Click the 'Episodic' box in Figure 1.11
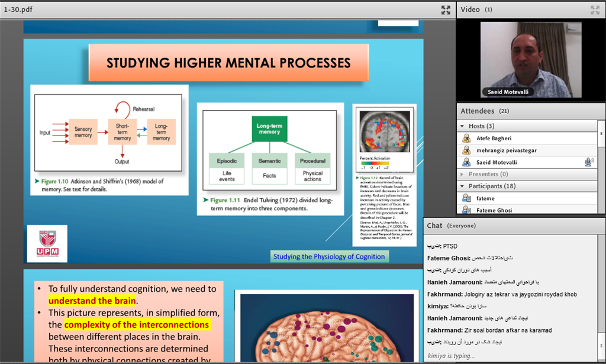Viewport: 606px width, 364px height. click(x=227, y=161)
